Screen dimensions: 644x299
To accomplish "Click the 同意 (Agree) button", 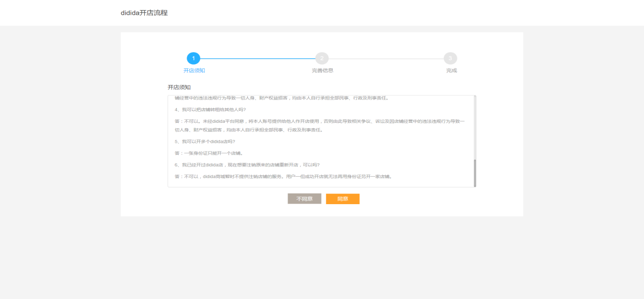I will tap(342, 199).
